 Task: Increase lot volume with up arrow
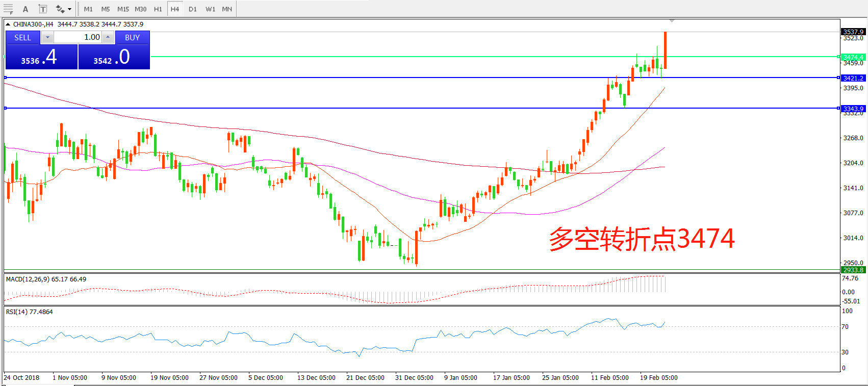click(108, 37)
